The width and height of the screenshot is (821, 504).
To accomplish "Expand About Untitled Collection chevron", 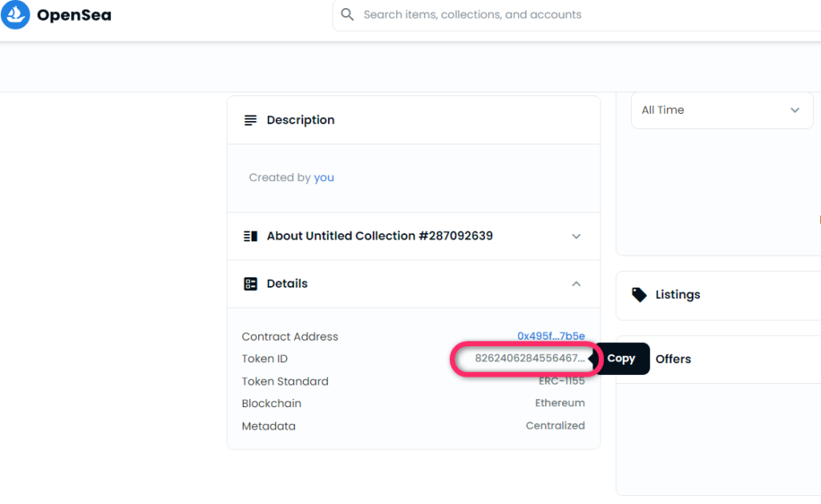I will click(576, 236).
